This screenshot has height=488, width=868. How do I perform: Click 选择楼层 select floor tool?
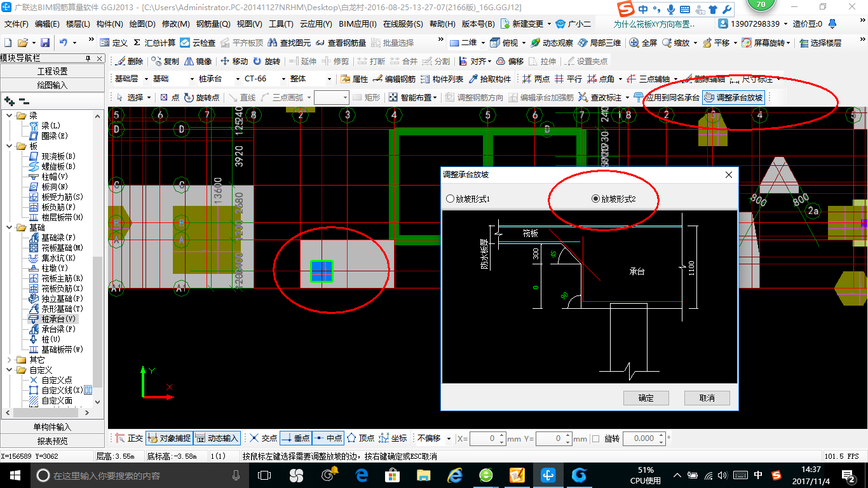[820, 43]
